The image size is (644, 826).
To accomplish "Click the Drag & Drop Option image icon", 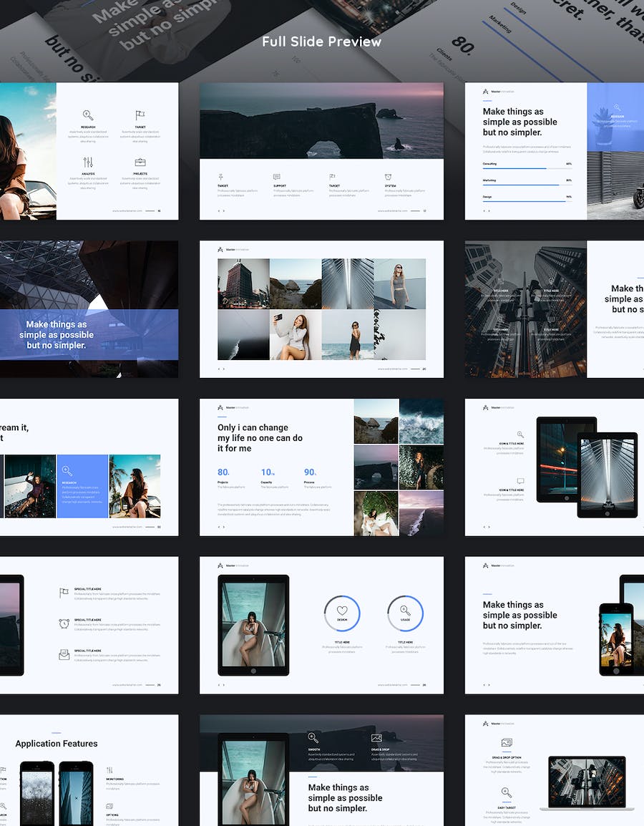I will [507, 743].
